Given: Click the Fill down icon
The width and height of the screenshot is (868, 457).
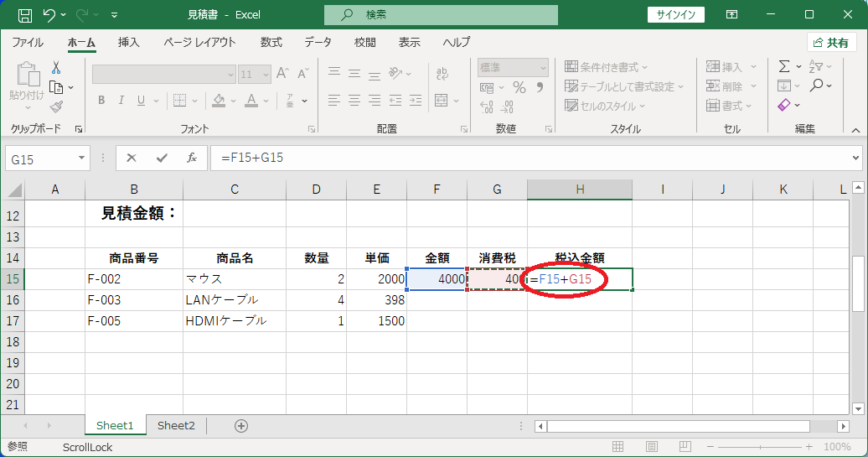Looking at the screenshot, I should click(784, 86).
